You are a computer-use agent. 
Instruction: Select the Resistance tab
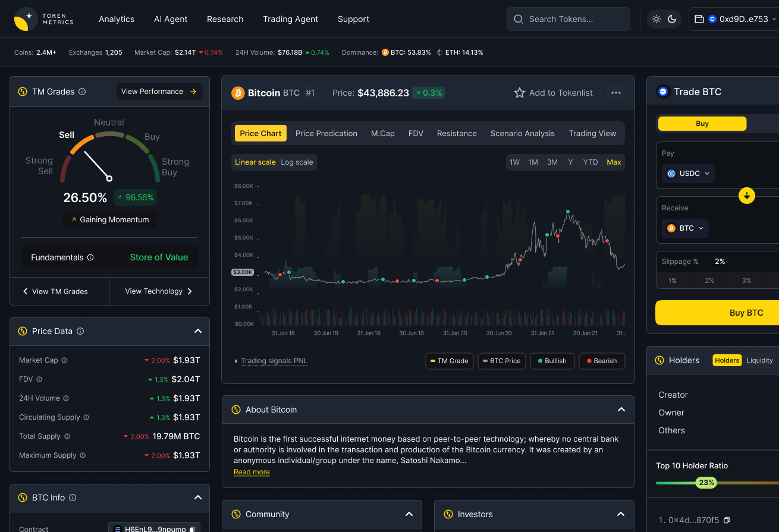point(457,133)
